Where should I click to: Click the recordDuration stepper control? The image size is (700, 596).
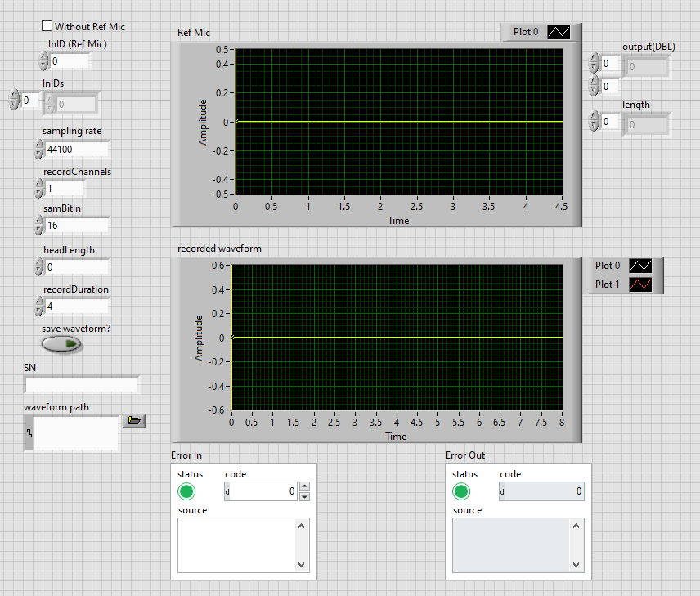(39, 307)
